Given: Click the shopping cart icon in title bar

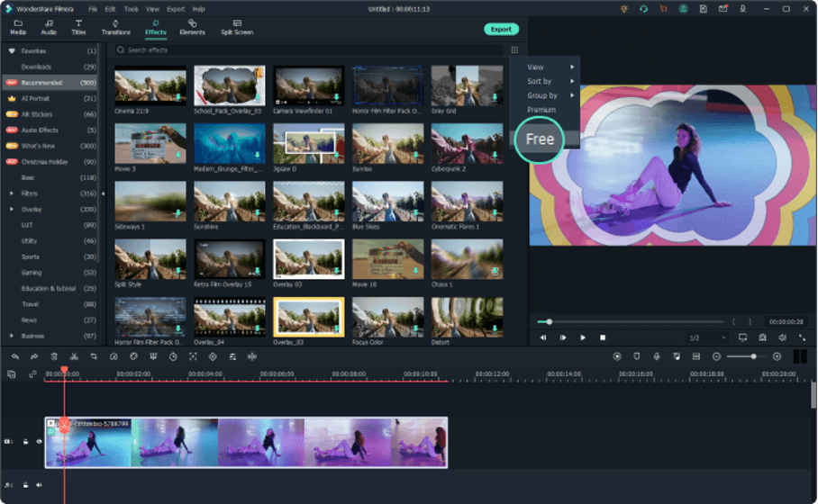Looking at the screenshot, I should coord(664,9).
